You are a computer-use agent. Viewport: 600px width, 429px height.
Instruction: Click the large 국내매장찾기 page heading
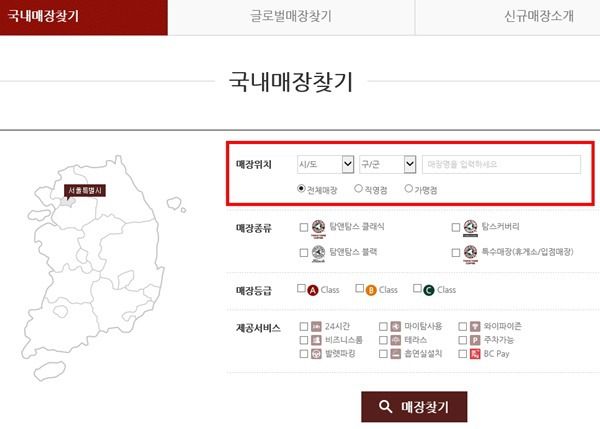pyautogui.click(x=291, y=82)
